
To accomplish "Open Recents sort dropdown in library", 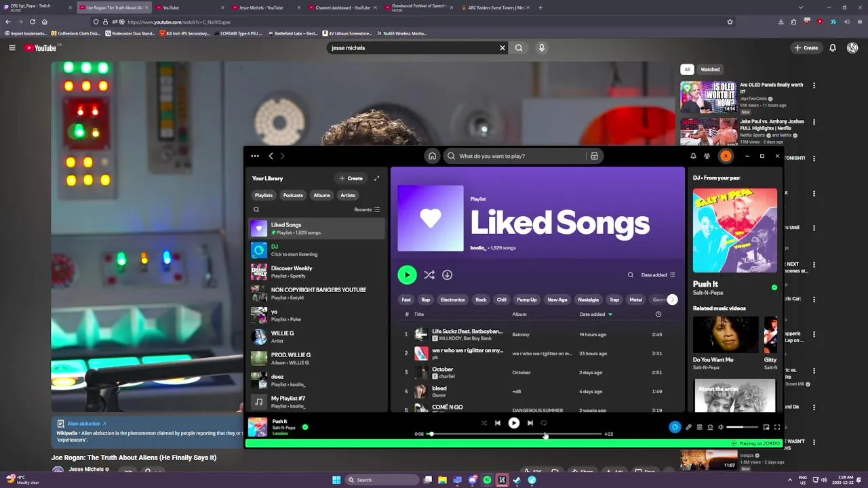I will [367, 209].
